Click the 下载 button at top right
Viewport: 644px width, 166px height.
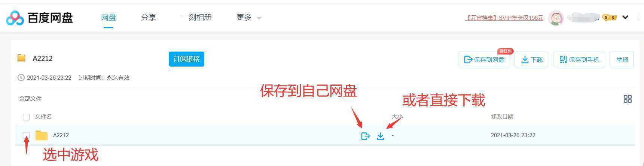531,59
